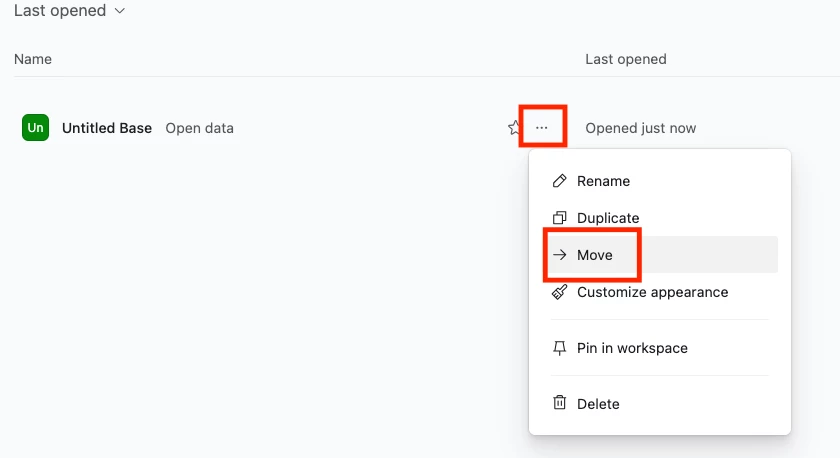840x458 pixels.
Task: Click the Open data label
Action: (199, 129)
